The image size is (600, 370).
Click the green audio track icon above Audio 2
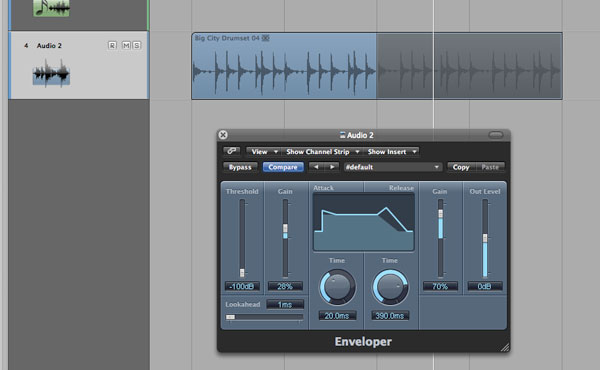(x=51, y=8)
